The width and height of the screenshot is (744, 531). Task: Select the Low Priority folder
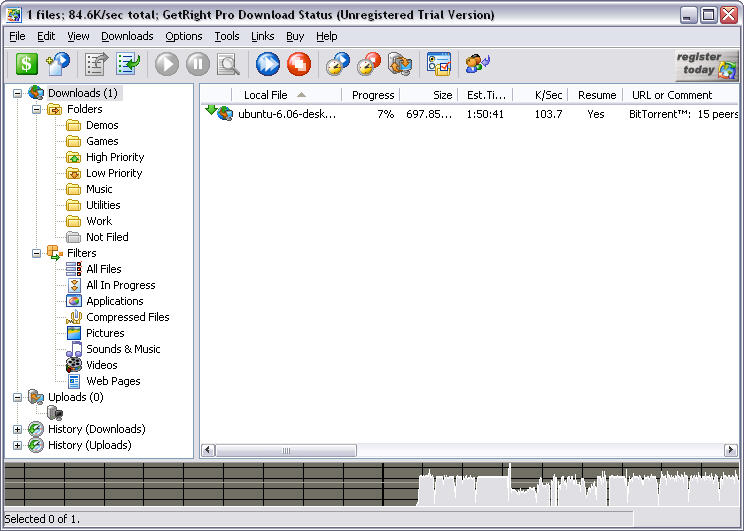114,173
